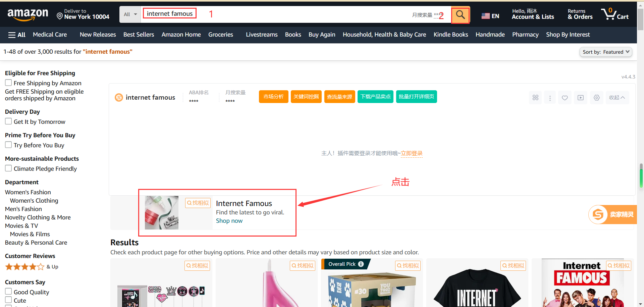Click the 关键词挖掘 button
644x307 pixels.
(306, 97)
